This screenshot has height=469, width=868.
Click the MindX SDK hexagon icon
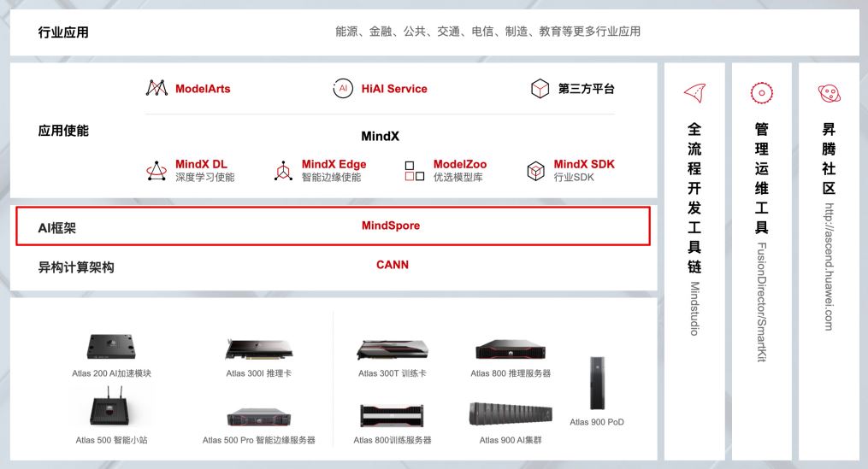(535, 171)
